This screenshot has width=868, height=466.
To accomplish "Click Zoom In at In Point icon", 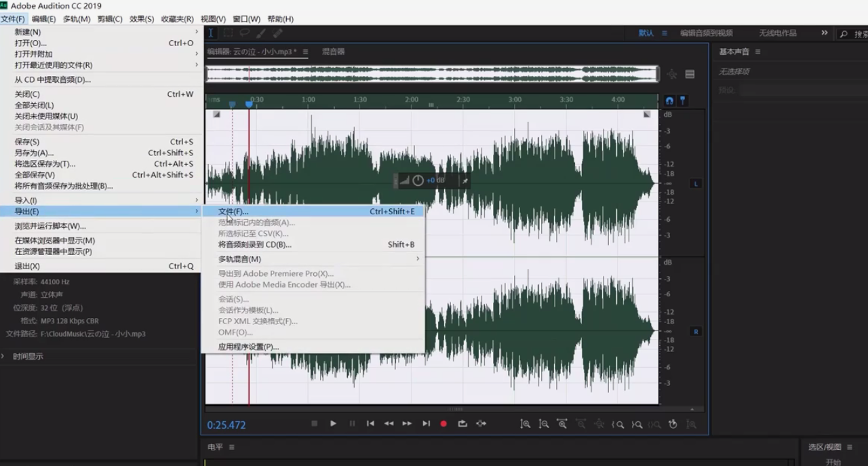I will [618, 424].
